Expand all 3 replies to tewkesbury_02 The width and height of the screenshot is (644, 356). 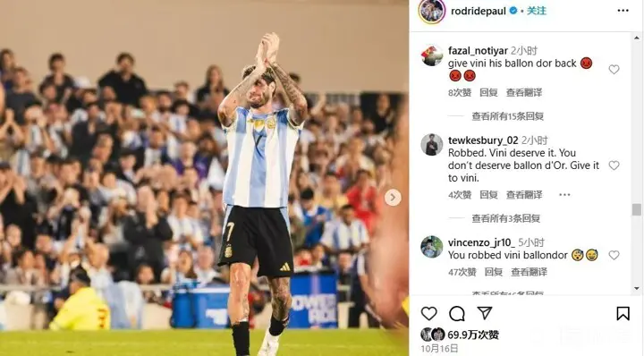(x=505, y=218)
